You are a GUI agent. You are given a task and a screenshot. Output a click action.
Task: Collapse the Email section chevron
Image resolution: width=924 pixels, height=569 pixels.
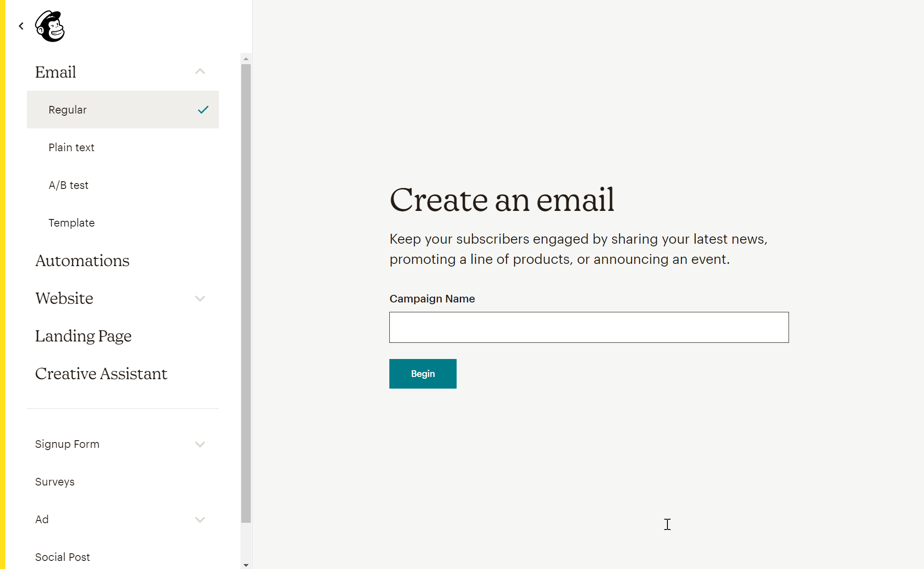(200, 72)
